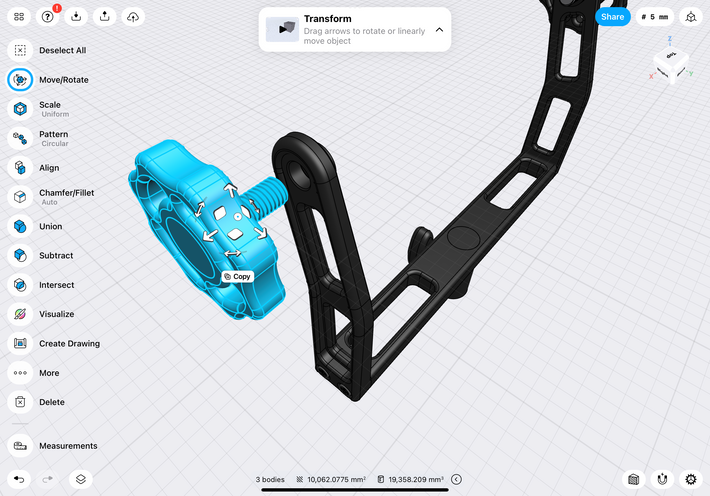Open the settings gear
710x496 pixels.
coord(691,479)
